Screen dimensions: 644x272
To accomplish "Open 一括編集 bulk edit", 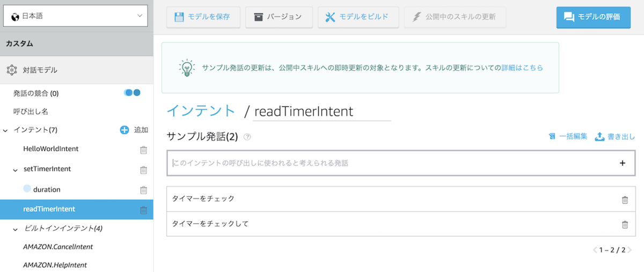I will pos(573,136).
